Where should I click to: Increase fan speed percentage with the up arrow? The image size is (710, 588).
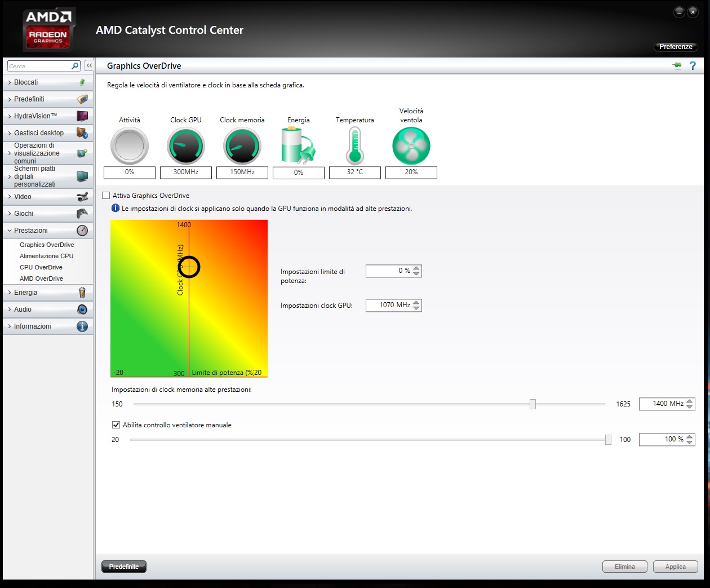click(690, 437)
